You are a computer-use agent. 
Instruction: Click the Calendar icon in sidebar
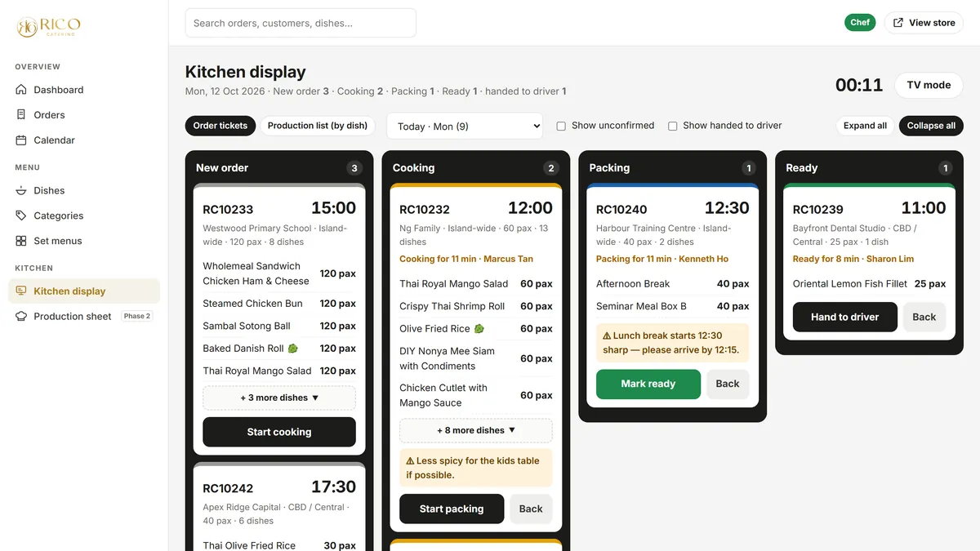coord(21,140)
